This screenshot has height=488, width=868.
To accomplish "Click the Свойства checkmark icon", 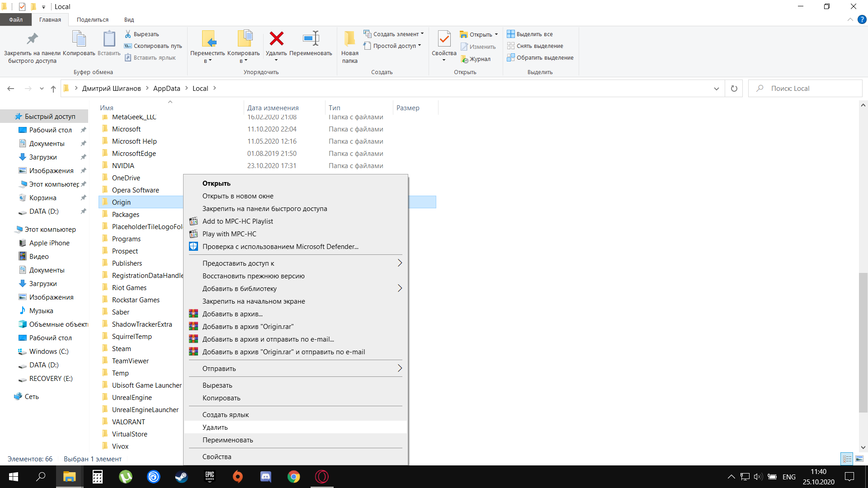I will [x=444, y=39].
